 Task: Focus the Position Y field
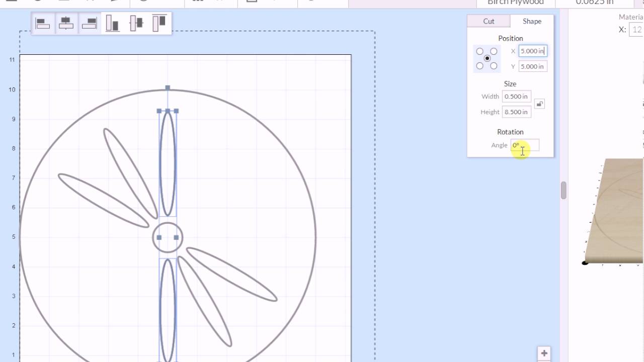(533, 66)
